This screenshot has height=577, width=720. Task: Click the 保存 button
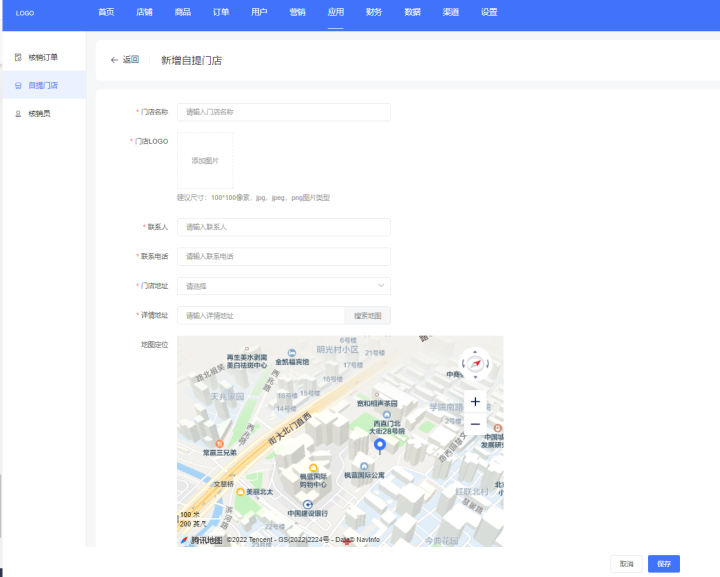pos(664,564)
